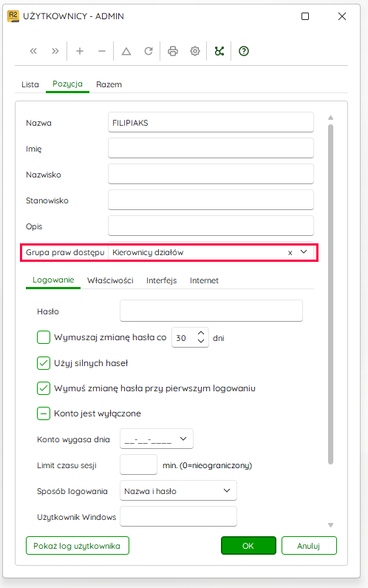Cancel with the Anuluj button
The width and height of the screenshot is (368, 588).
pyautogui.click(x=309, y=546)
